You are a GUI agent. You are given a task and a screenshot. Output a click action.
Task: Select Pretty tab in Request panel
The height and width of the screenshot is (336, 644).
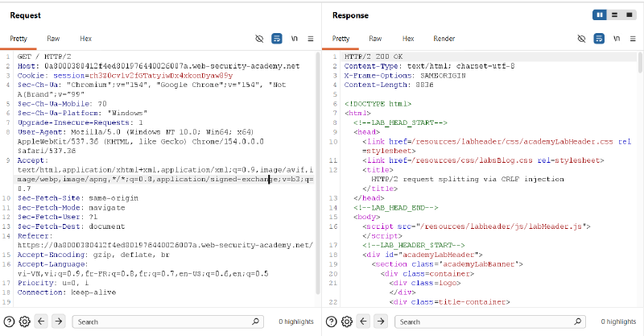[x=19, y=39]
